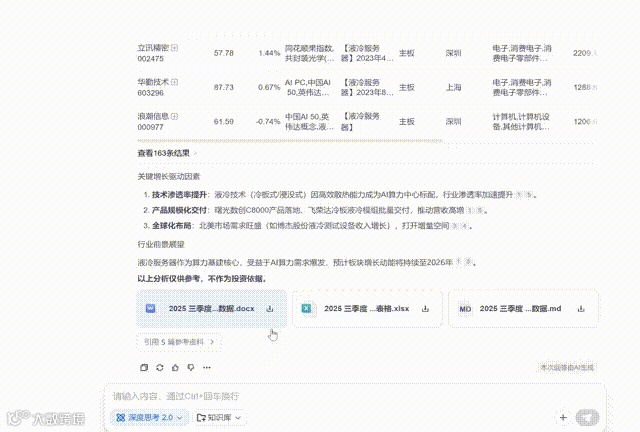640x432 pixels.
Task: Select stock name 立讯精密
Action: tap(153, 48)
